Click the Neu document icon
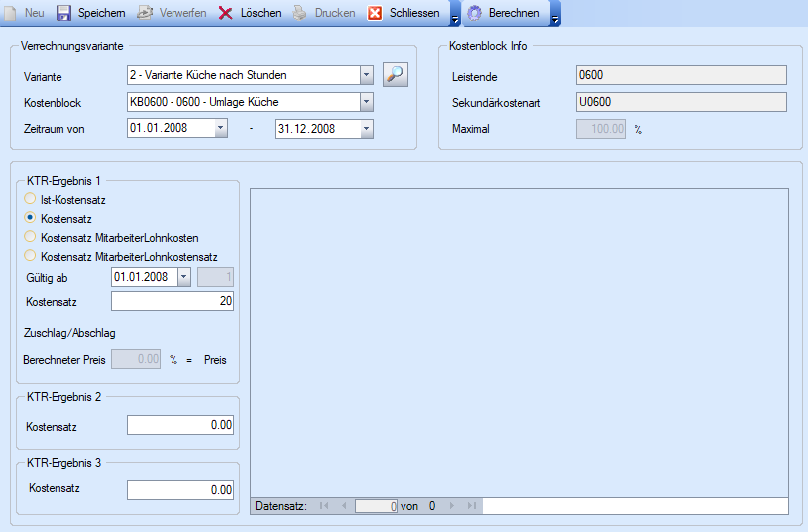Viewport: 808px width, 532px height. (11, 13)
